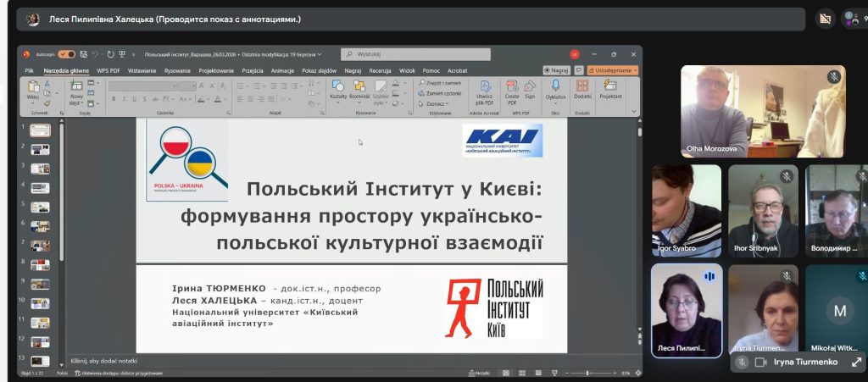The height and width of the screenshot is (382, 868).
Task: Toggle the Nagraj record button
Action: coord(556,70)
